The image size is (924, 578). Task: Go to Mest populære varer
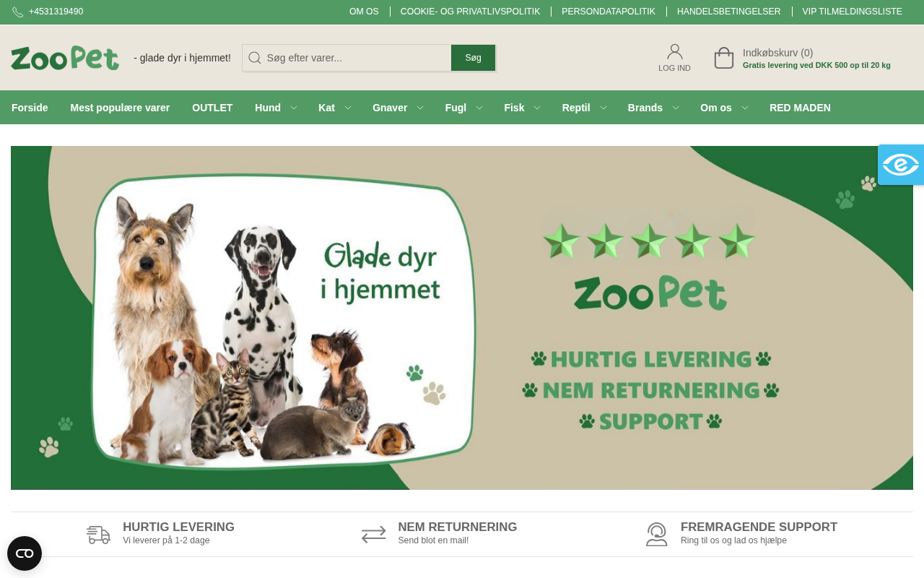[x=120, y=108]
